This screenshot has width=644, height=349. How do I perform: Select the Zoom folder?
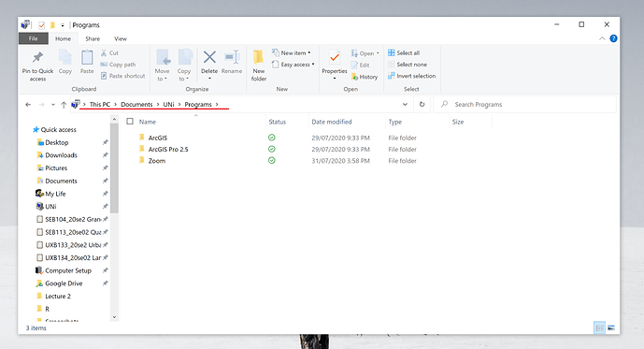pos(157,161)
